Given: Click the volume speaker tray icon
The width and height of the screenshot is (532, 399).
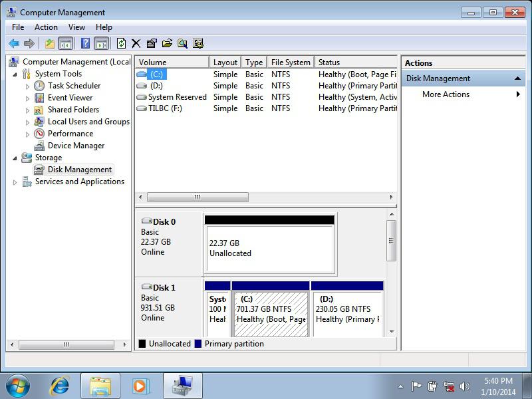Looking at the screenshot, I should click(464, 386).
